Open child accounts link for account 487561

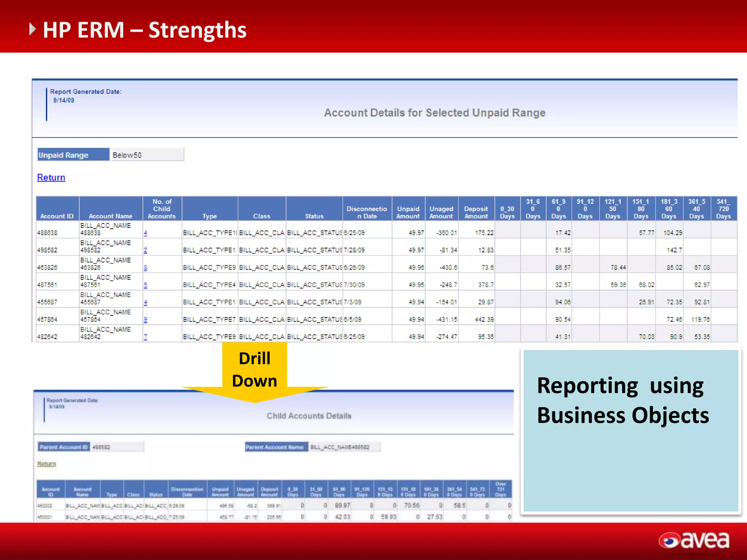pos(145,285)
